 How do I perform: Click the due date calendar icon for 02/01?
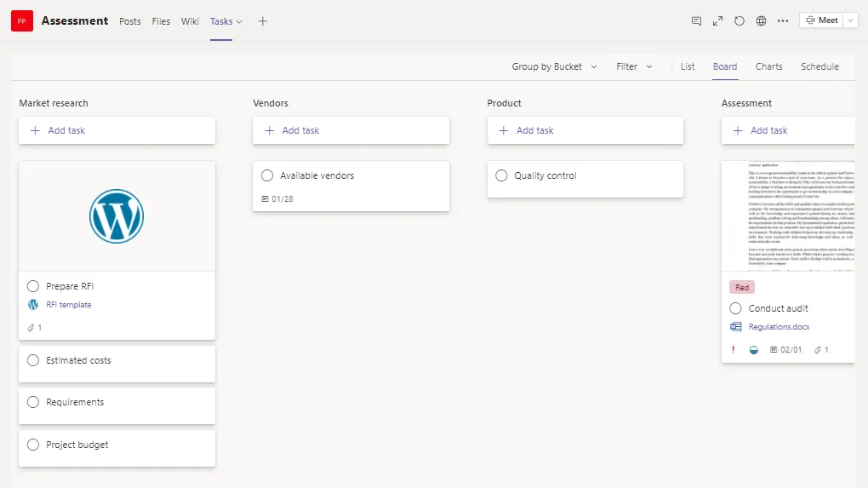tap(774, 349)
